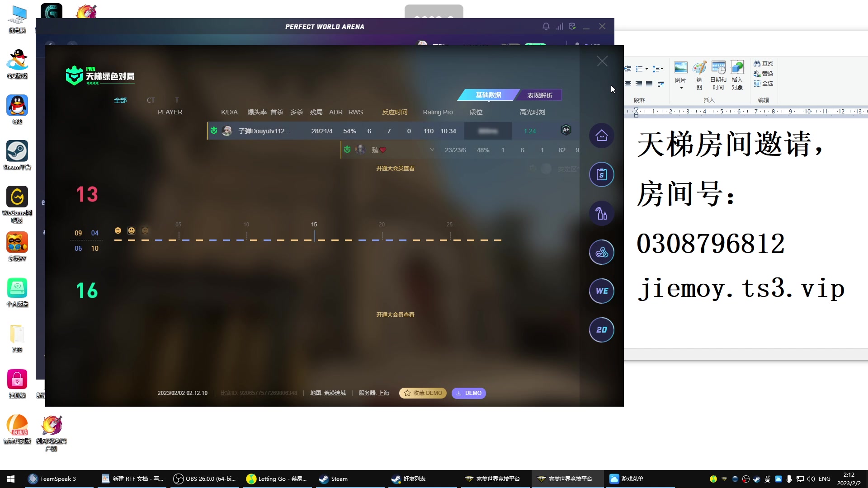Sort by K/D/A column header
The image size is (868, 488).
click(229, 112)
